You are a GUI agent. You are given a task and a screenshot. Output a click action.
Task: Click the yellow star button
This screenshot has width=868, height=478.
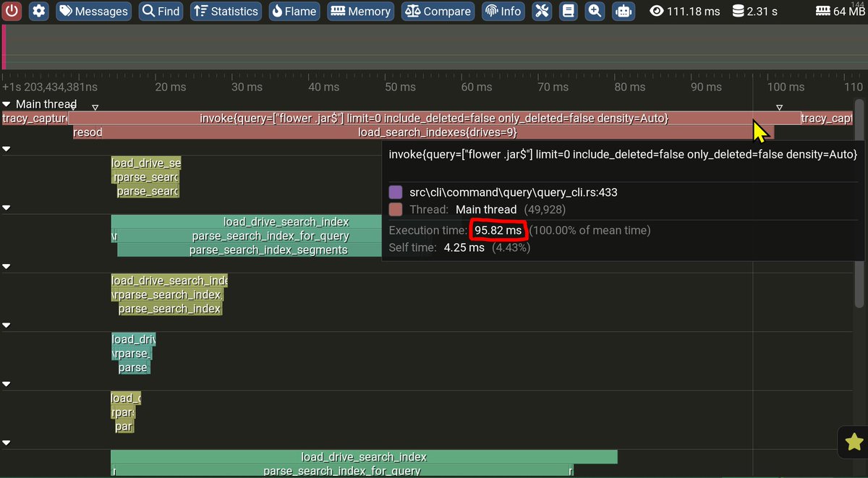pos(854,442)
